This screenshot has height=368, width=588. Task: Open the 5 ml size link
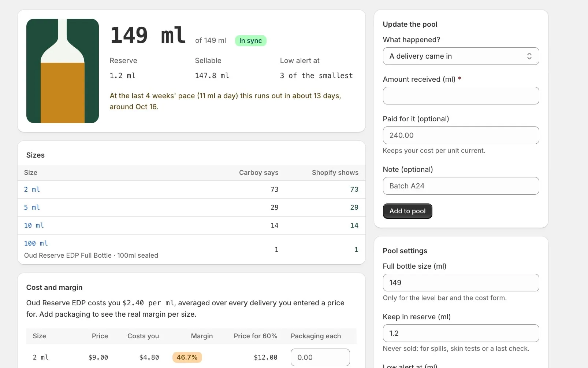coord(32,207)
